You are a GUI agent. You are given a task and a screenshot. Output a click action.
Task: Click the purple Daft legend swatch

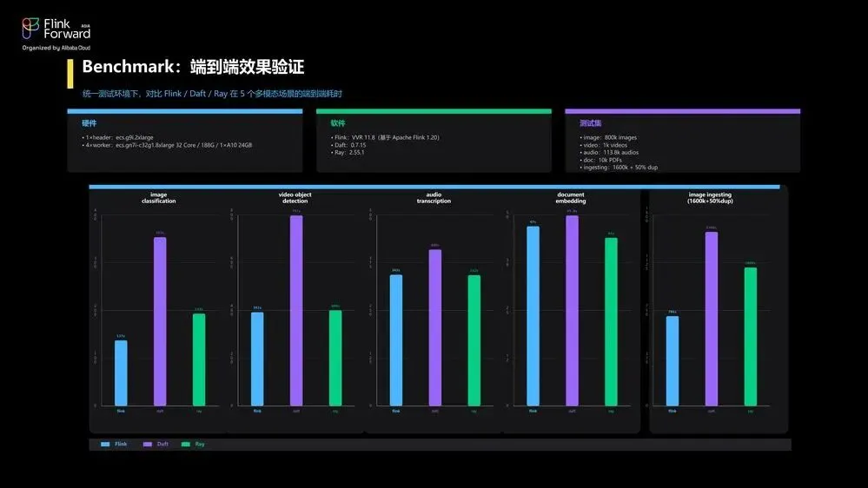(147, 444)
